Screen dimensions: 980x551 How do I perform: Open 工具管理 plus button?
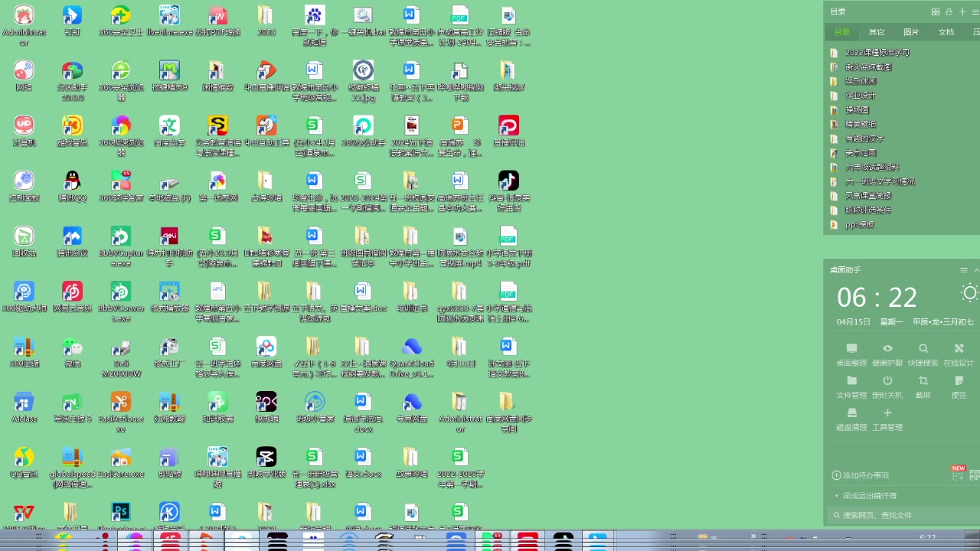(x=887, y=419)
